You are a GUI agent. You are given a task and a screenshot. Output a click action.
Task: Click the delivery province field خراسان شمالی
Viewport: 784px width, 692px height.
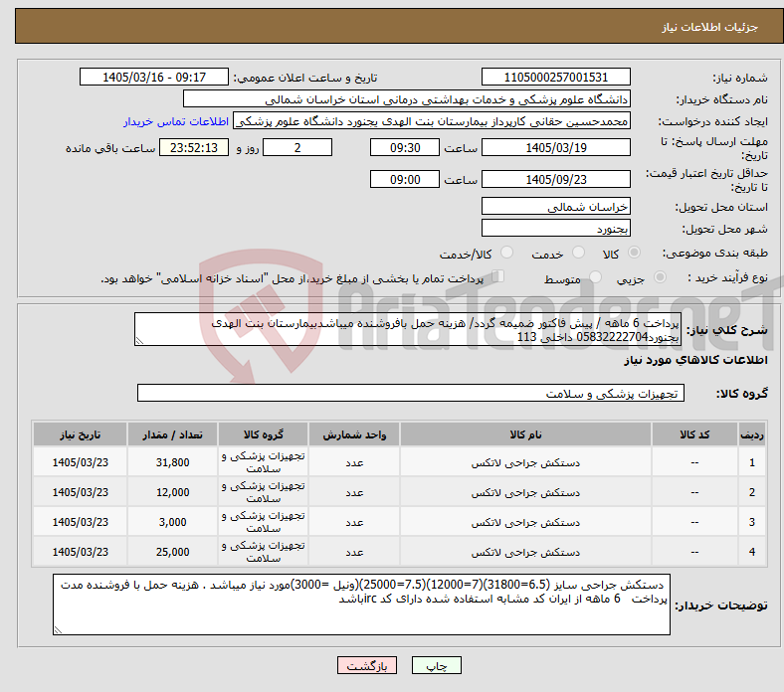pos(555,207)
